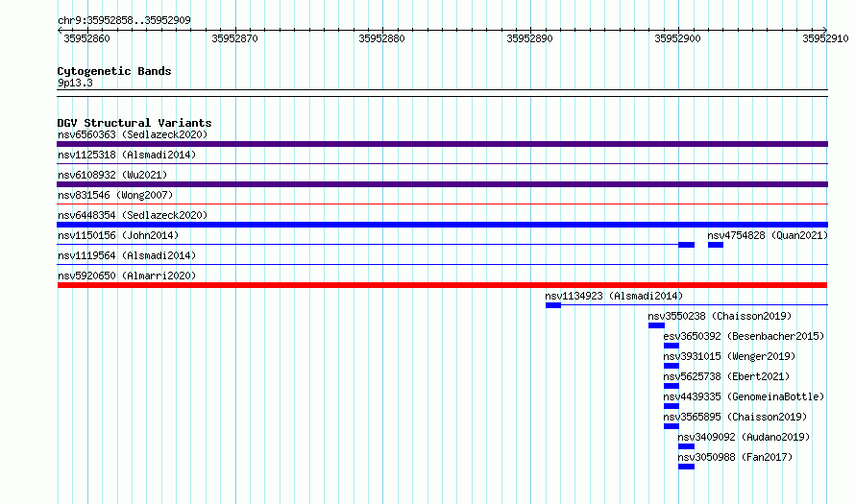
Task: Click the thick blue bar under nsv6448354
Action: 442,225
